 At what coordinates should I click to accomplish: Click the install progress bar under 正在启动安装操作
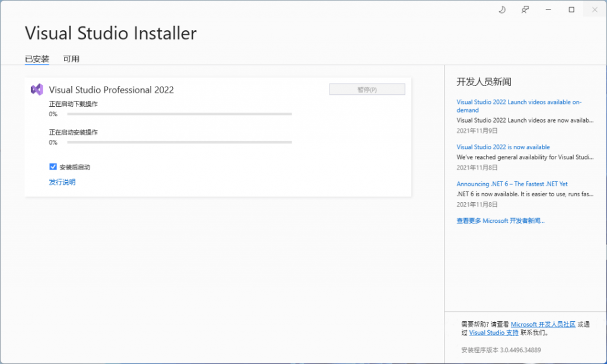(179, 142)
